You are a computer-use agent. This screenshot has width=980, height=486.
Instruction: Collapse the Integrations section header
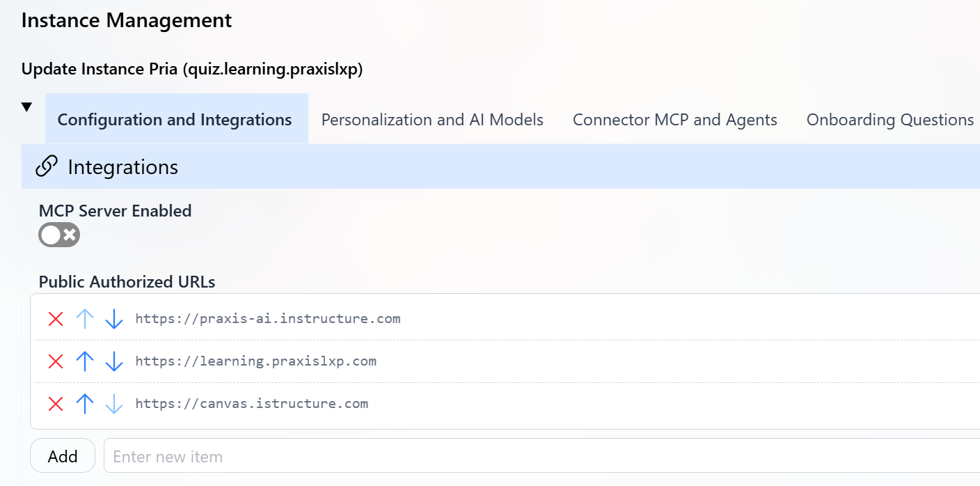pyautogui.click(x=122, y=166)
